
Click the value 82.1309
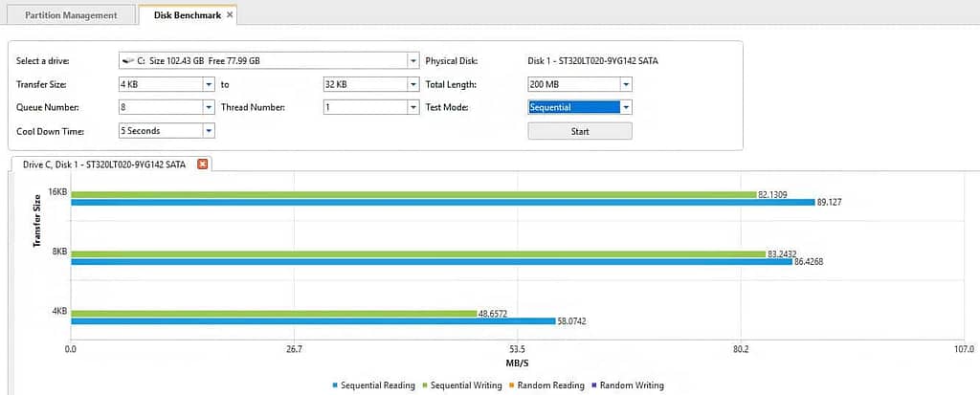[772, 195]
